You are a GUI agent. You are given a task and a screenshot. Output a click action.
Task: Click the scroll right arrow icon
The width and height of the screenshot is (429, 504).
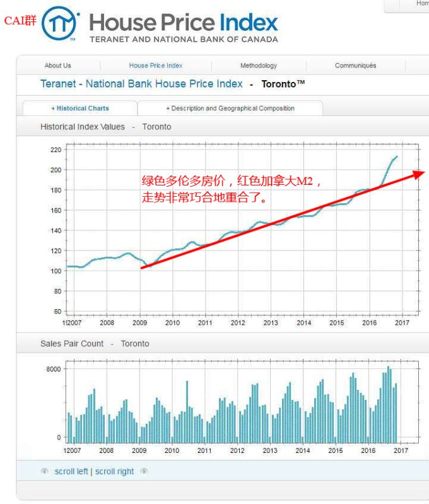pos(144,471)
